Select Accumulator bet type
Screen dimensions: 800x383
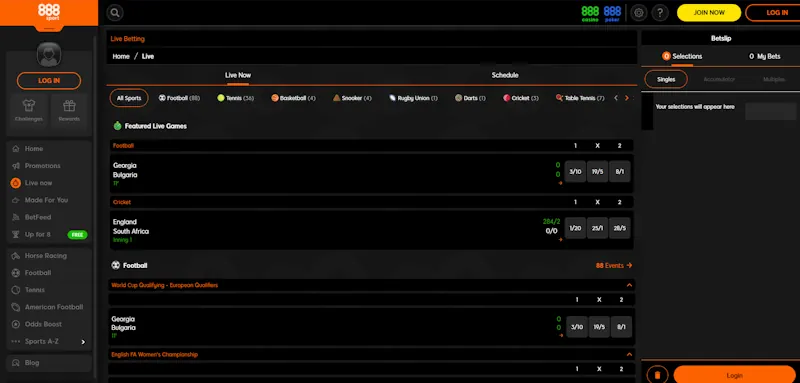tap(719, 80)
